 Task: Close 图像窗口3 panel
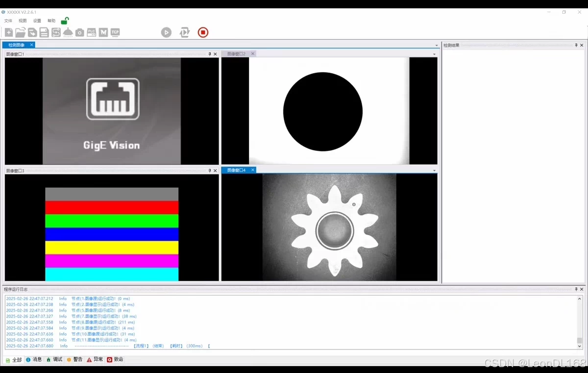coord(215,171)
